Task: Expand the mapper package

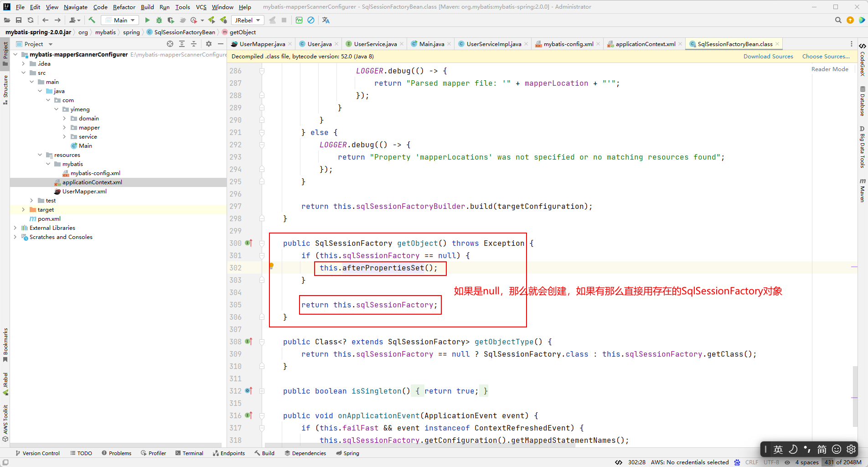Action: pos(64,128)
